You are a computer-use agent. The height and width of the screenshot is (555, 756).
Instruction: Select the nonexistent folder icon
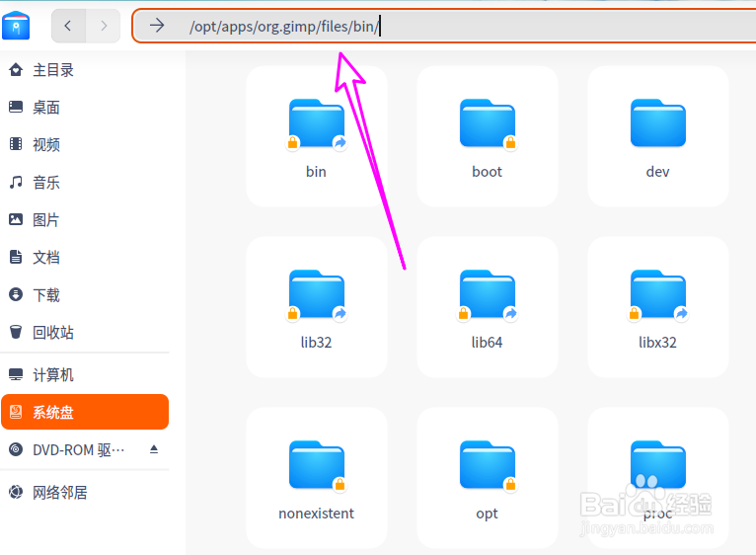point(317,466)
